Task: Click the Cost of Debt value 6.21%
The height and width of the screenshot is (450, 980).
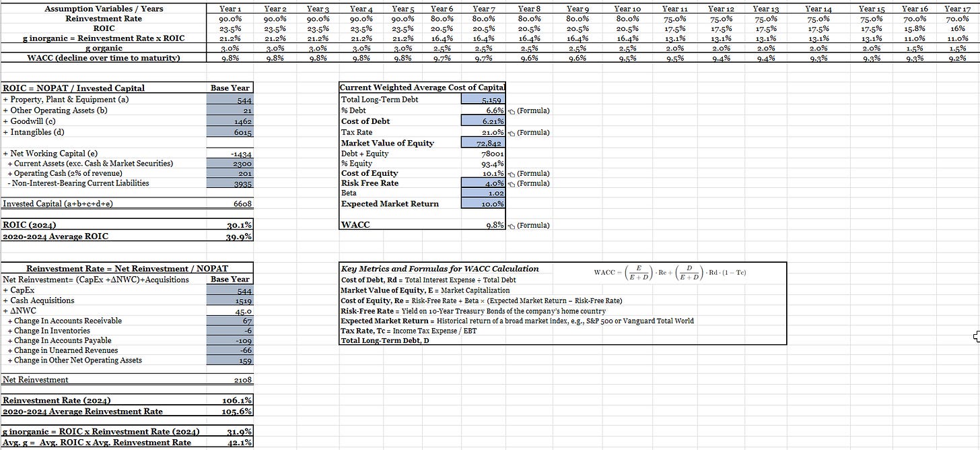Action: coord(483,121)
